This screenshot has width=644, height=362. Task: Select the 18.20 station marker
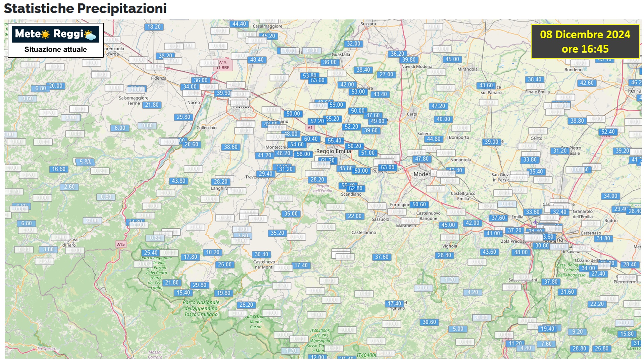click(154, 27)
